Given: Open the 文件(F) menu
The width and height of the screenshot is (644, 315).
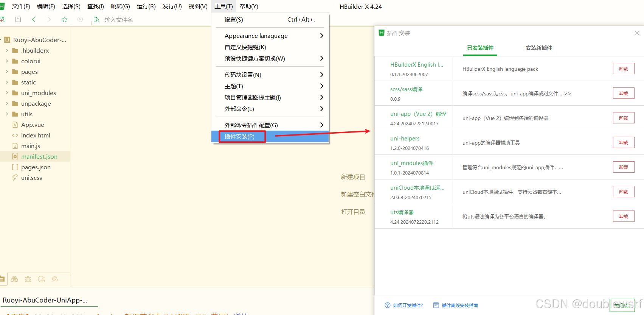Looking at the screenshot, I should point(21,6).
